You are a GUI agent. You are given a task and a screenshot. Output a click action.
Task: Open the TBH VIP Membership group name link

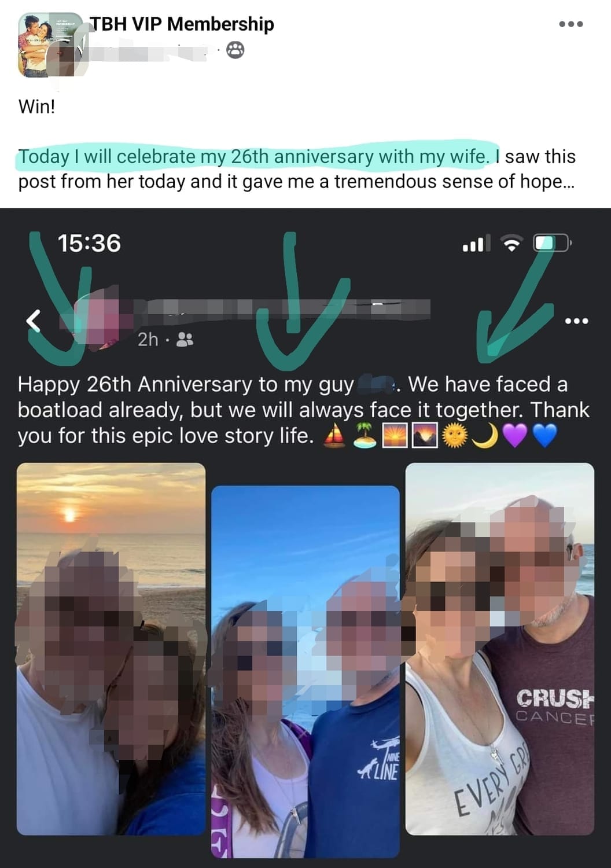[182, 24]
